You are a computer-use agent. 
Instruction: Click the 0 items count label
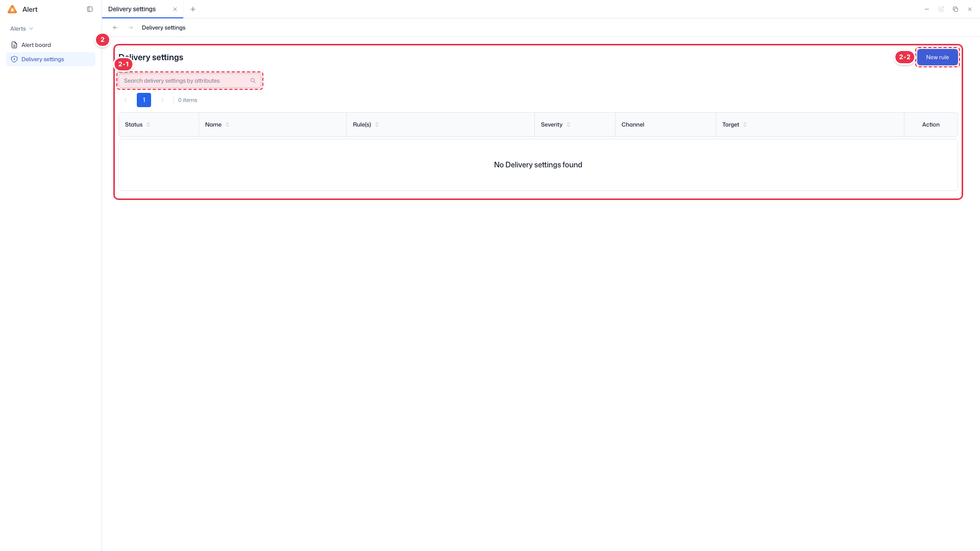click(187, 100)
